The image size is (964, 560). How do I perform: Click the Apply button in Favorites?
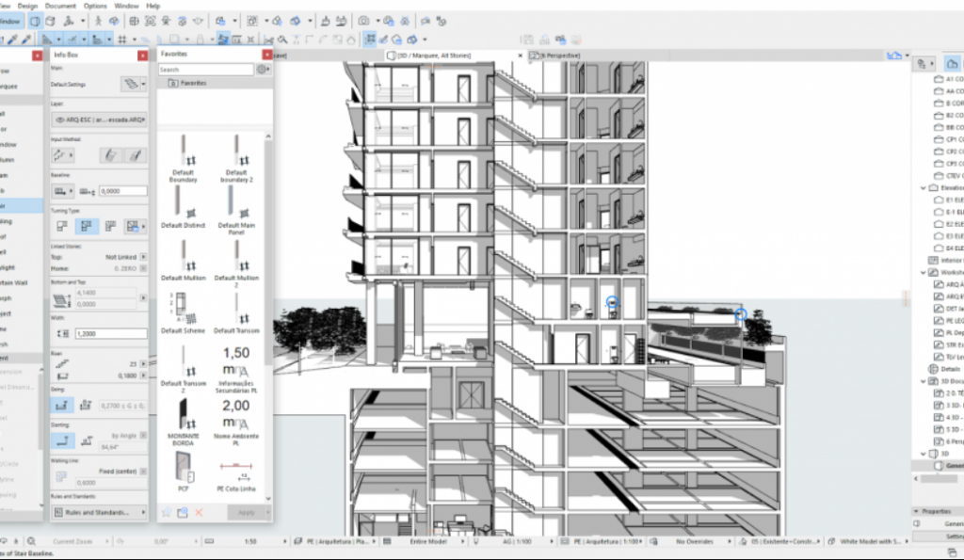tap(245, 512)
